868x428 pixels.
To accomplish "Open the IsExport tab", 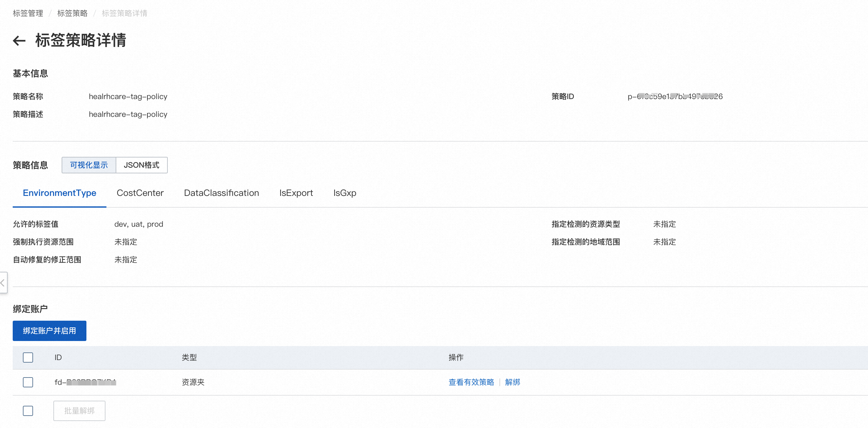I will [296, 193].
